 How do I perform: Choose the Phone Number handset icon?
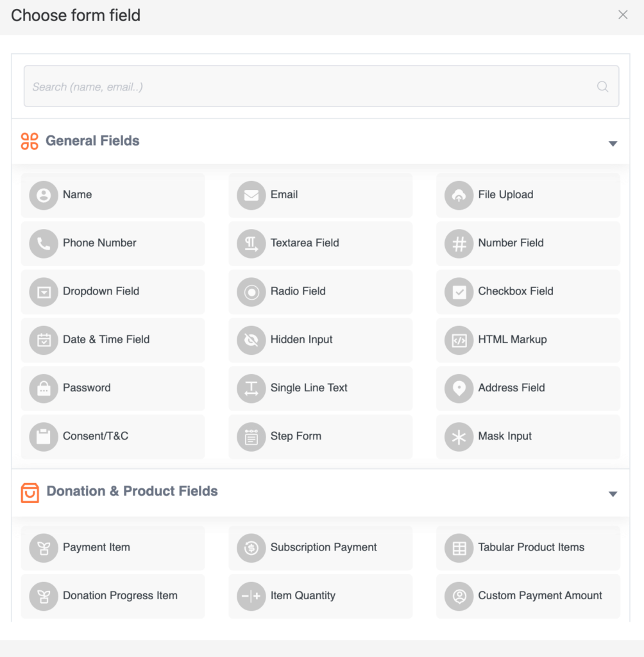(44, 243)
